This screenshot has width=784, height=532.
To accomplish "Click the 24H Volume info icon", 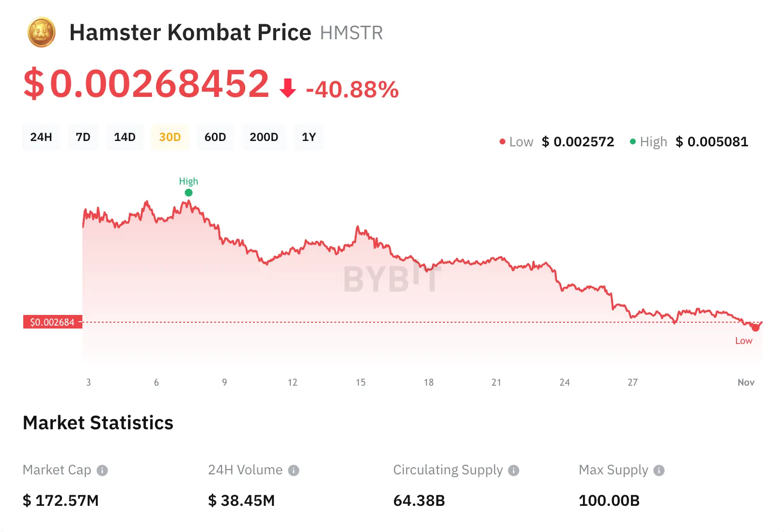I will click(294, 470).
